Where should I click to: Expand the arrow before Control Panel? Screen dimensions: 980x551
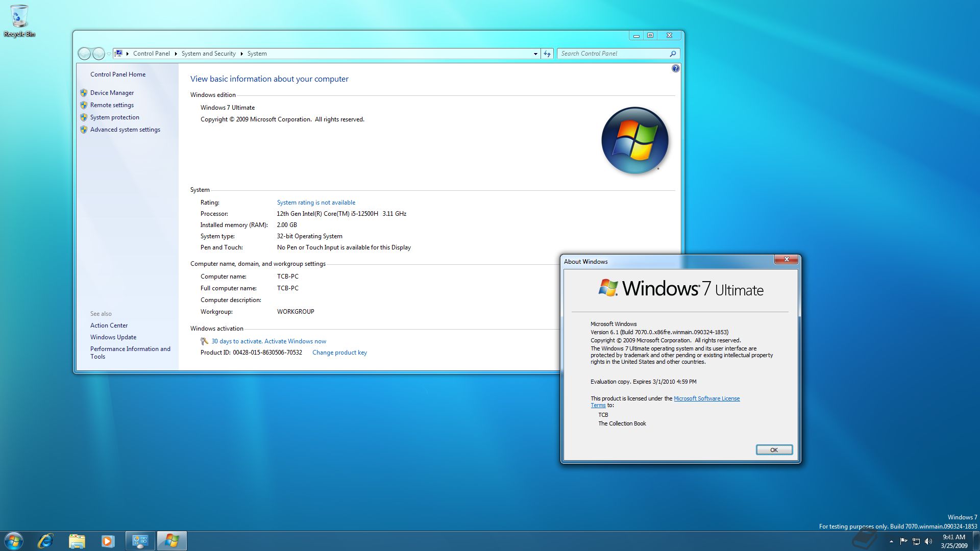127,54
